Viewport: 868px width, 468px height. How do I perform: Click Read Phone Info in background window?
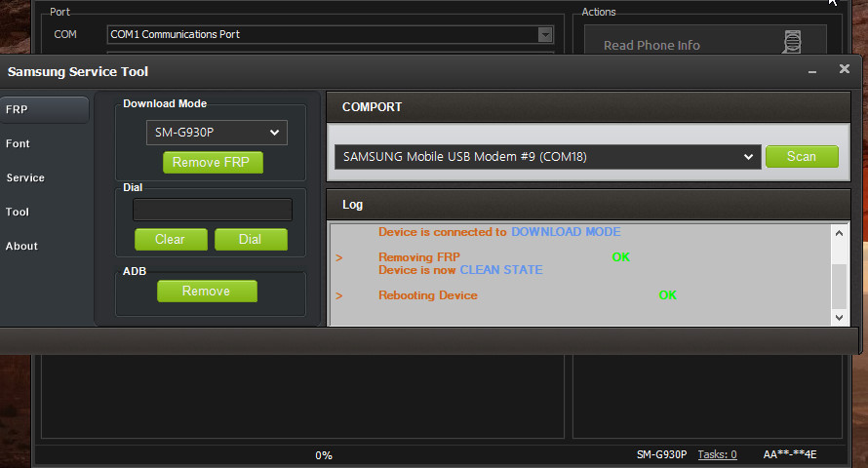click(705, 40)
